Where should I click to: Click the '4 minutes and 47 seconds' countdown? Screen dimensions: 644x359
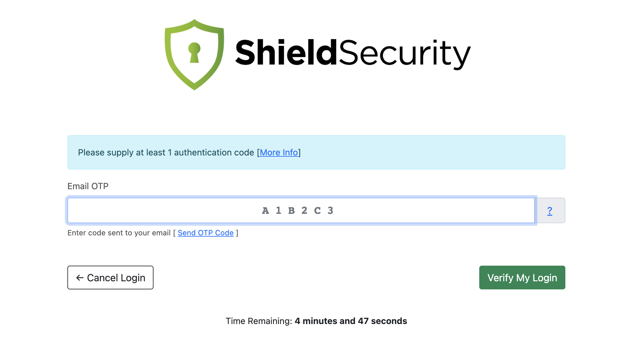[x=351, y=321]
